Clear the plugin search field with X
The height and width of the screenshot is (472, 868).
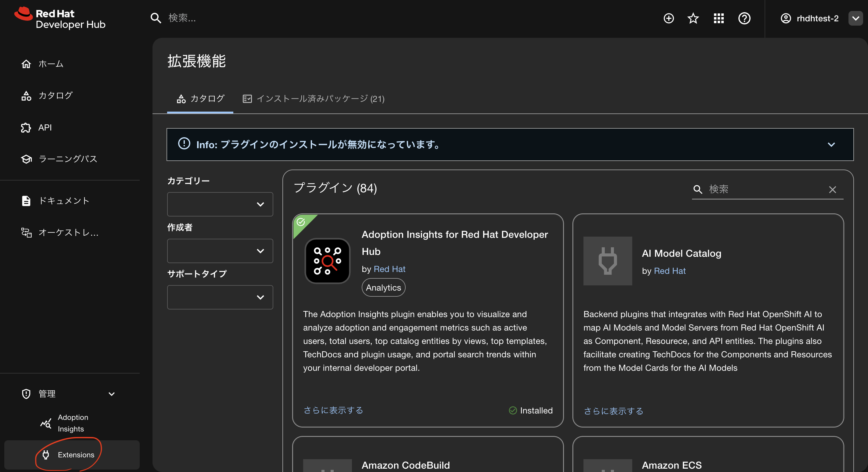coord(832,190)
